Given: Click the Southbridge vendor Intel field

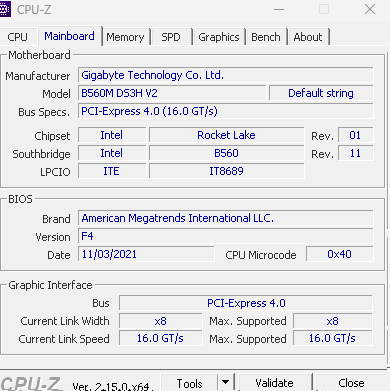Looking at the screenshot, I should (112, 153).
